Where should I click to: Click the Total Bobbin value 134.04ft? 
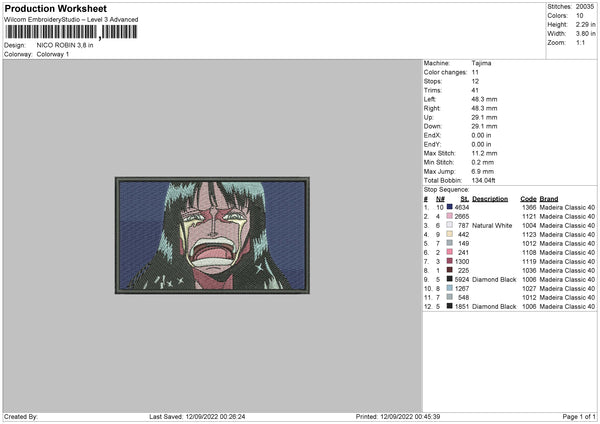pos(483,180)
